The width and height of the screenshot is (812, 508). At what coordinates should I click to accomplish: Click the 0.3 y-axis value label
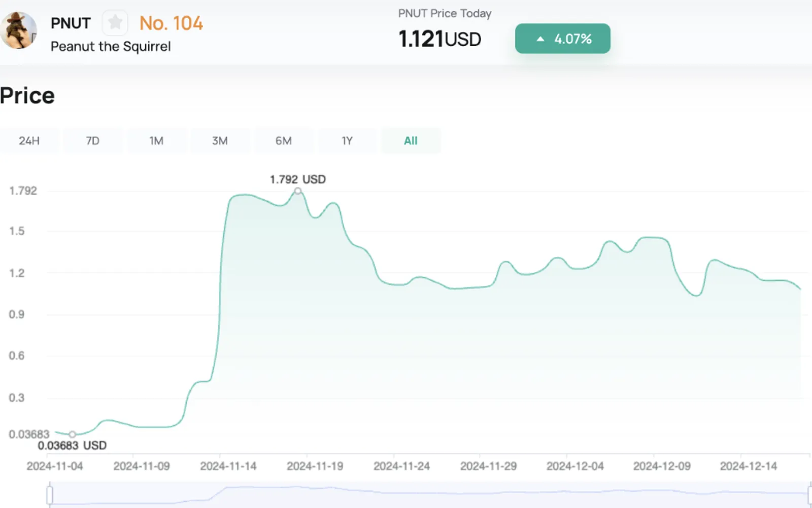point(17,398)
